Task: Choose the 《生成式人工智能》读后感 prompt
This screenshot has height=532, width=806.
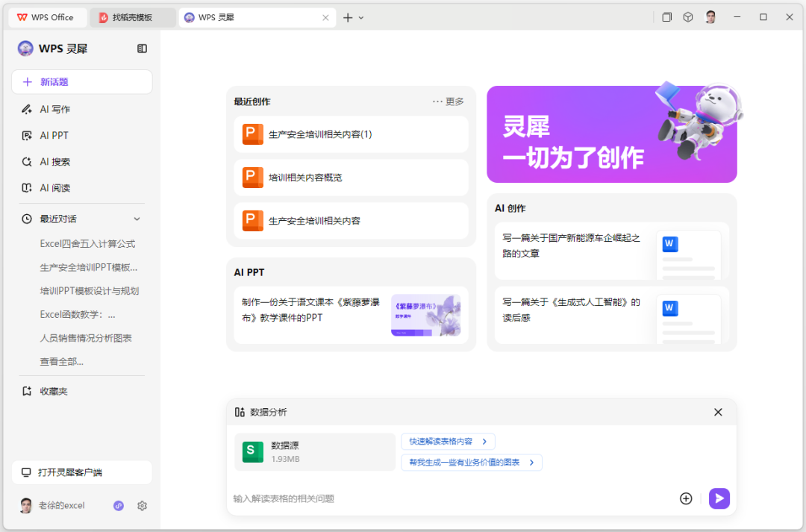Action: tap(612, 315)
